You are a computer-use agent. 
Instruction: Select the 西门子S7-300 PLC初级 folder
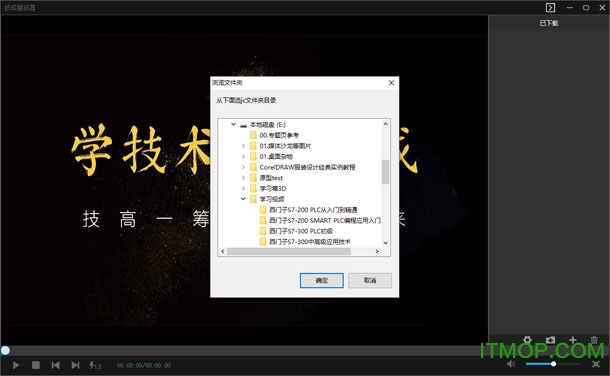(x=296, y=231)
